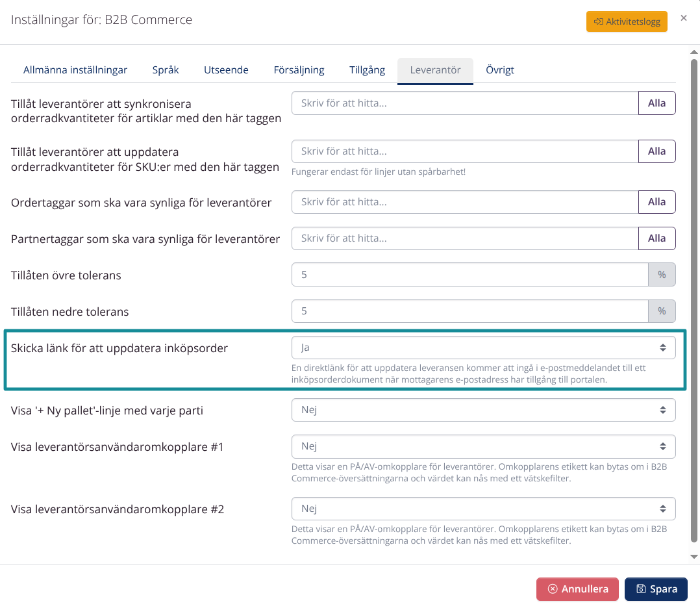Focus tag search field for uppdatera orderradkvantiteter SKU:er
The height and width of the screenshot is (610, 700).
pyautogui.click(x=465, y=151)
